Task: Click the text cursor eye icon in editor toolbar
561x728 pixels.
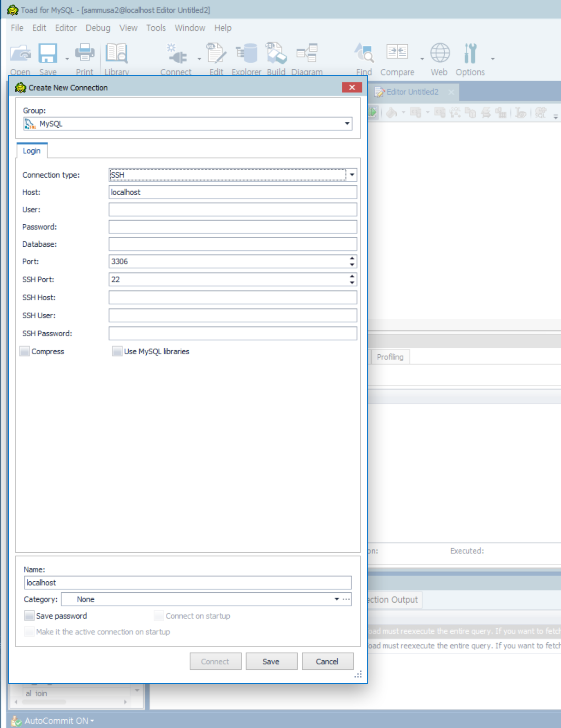Action: [521, 113]
